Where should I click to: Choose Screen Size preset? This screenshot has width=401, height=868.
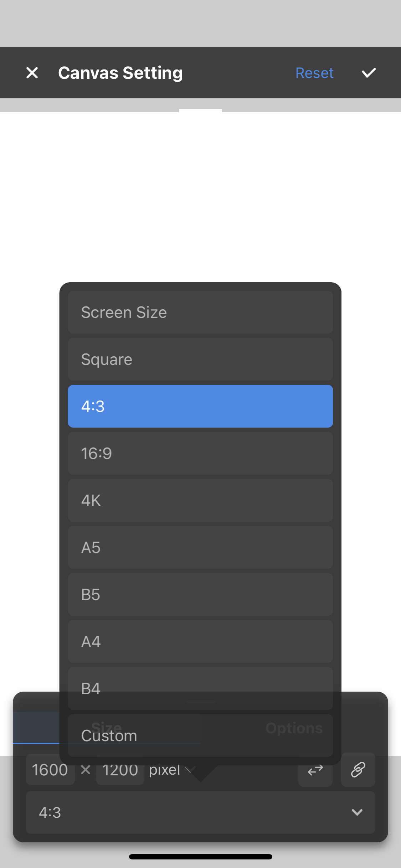[200, 312]
